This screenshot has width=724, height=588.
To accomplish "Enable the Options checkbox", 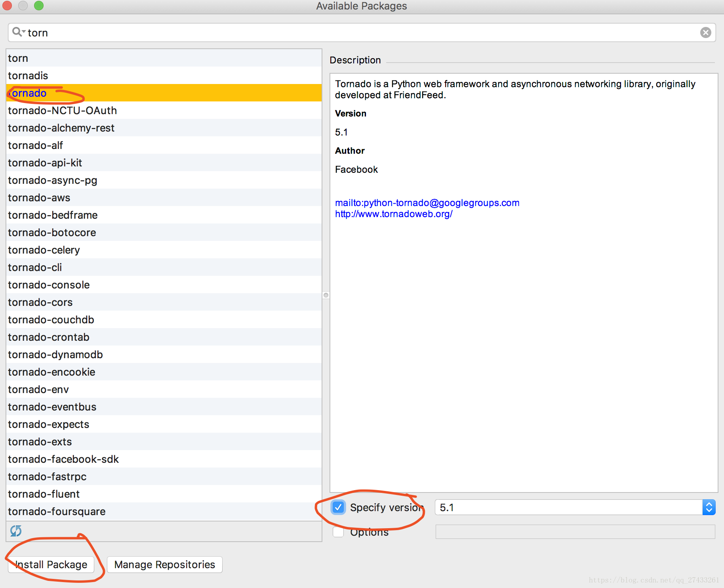I will pos(338,532).
